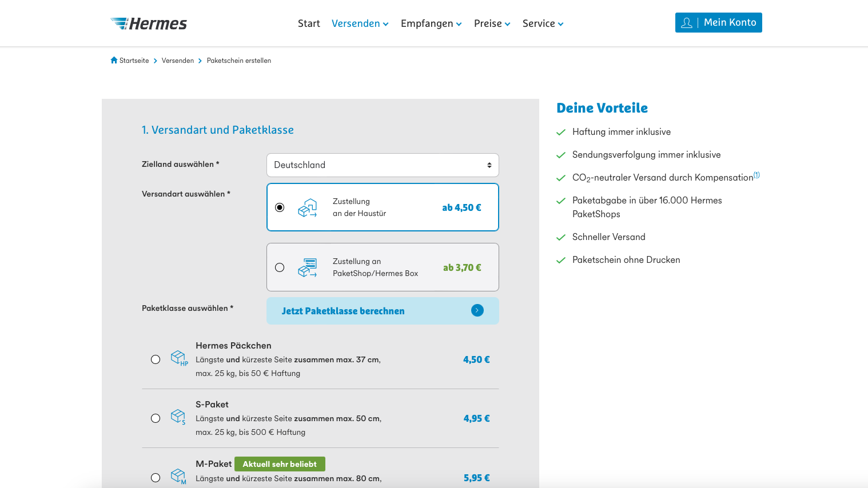Screen dimensions: 868x488
Task: Click the M-Paket box icon
Action: 178,476
